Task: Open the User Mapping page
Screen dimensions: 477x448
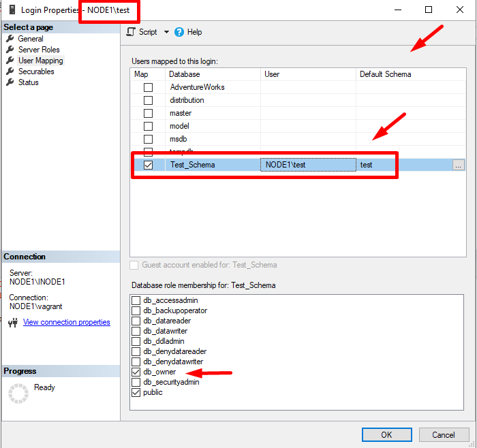Action: coord(40,61)
